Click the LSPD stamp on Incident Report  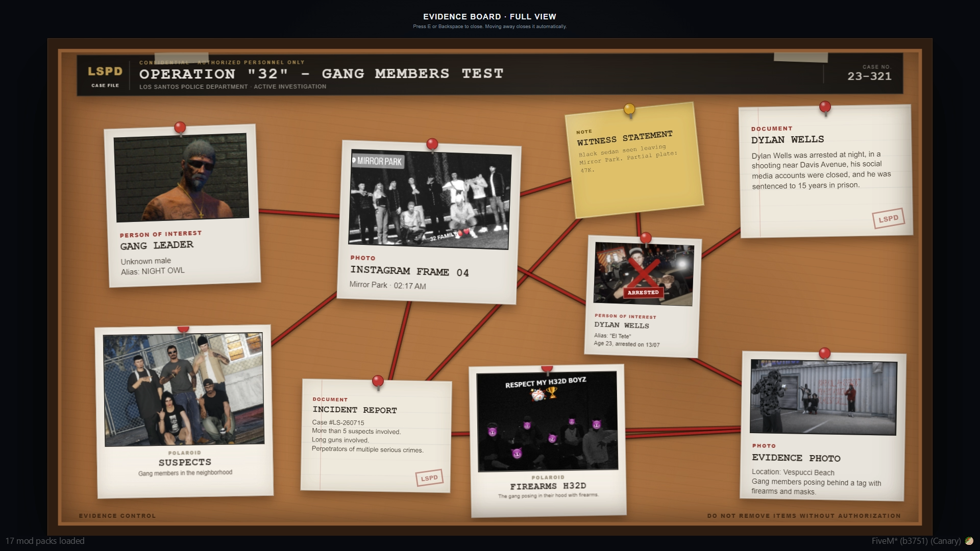pyautogui.click(x=429, y=478)
